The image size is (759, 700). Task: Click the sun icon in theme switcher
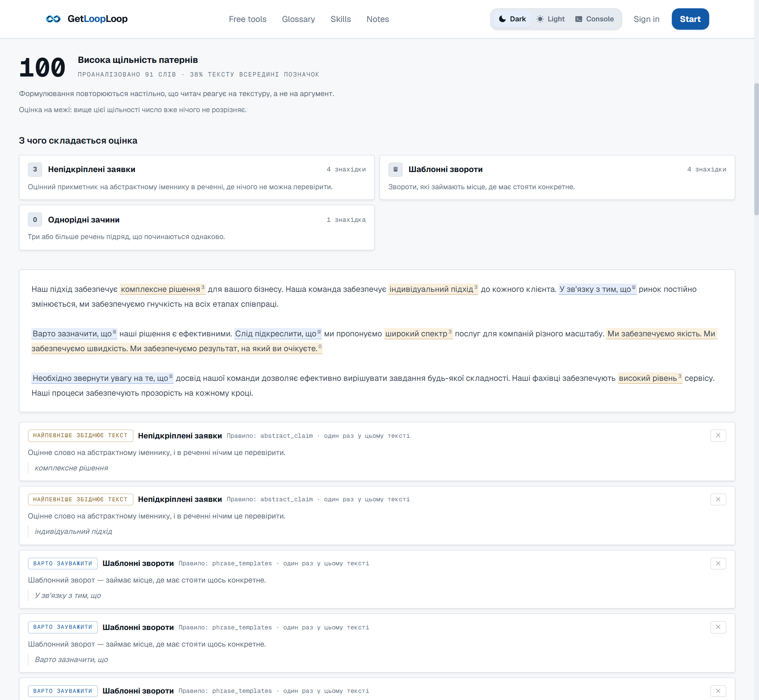pos(540,19)
